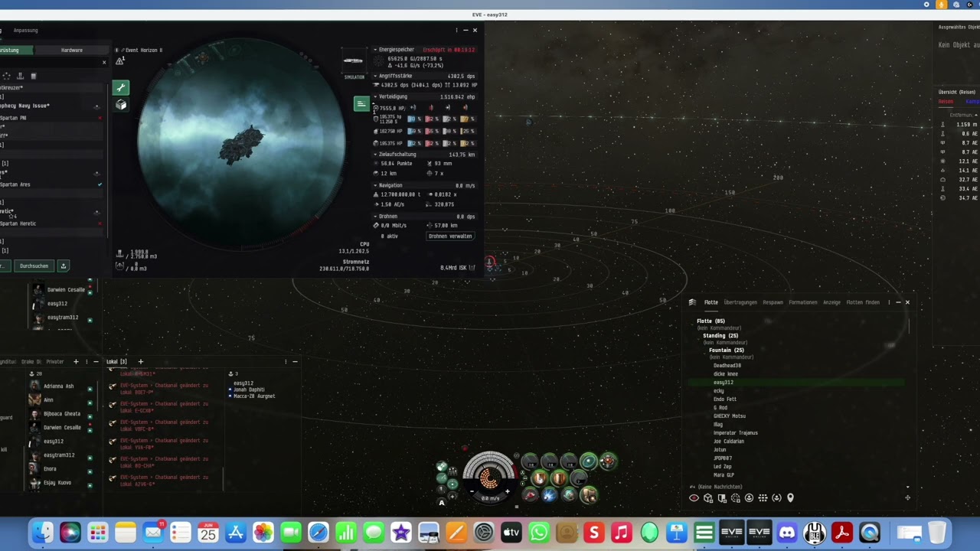Screen dimensions: 980x551
Task: Open the Anzeige tab in fleet window
Action: coord(831,302)
